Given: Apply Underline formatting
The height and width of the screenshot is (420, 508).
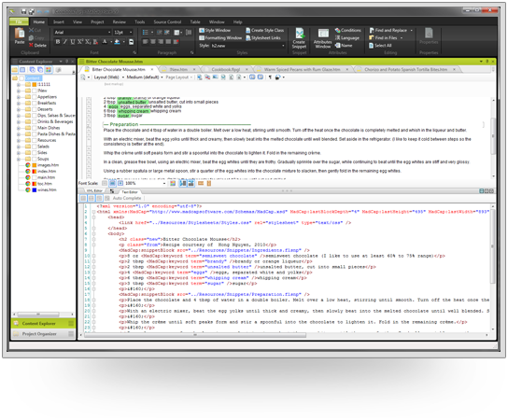Looking at the screenshot, I should [x=73, y=41].
